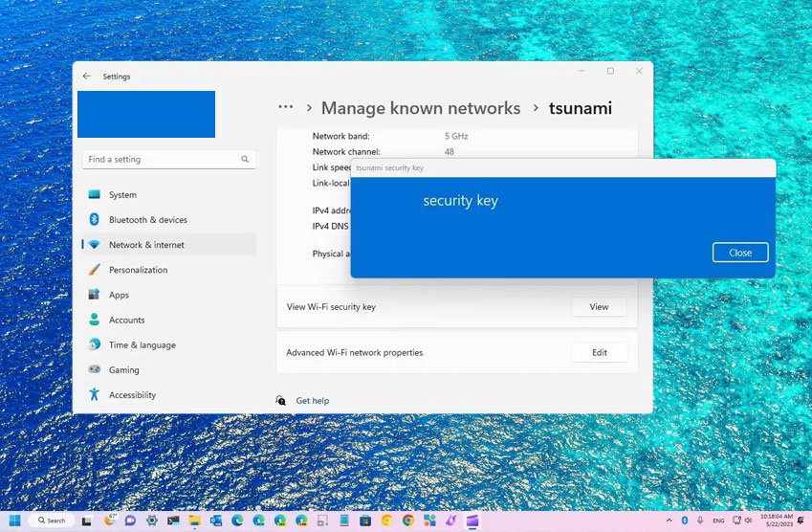Image resolution: width=812 pixels, height=532 pixels.
Task: Navigate to Manage known networks breadcrumb
Action: [x=421, y=108]
